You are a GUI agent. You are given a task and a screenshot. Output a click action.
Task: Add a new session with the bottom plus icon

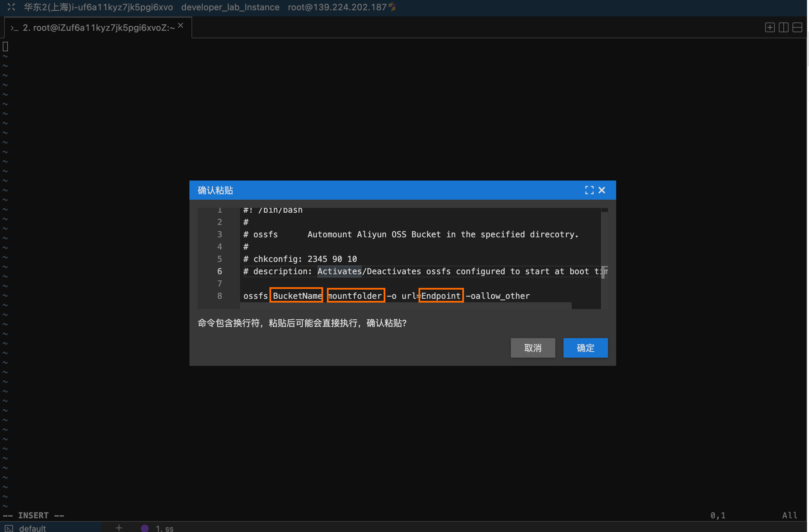(119, 528)
